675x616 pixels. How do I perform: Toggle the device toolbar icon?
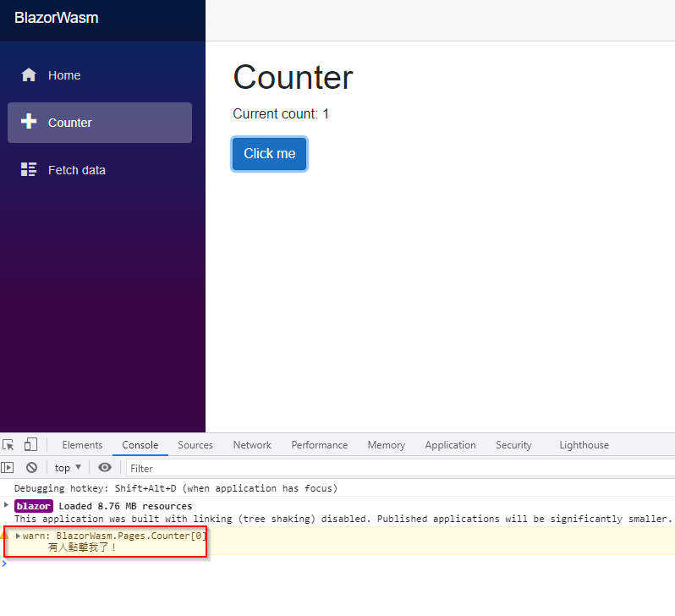pos(30,444)
